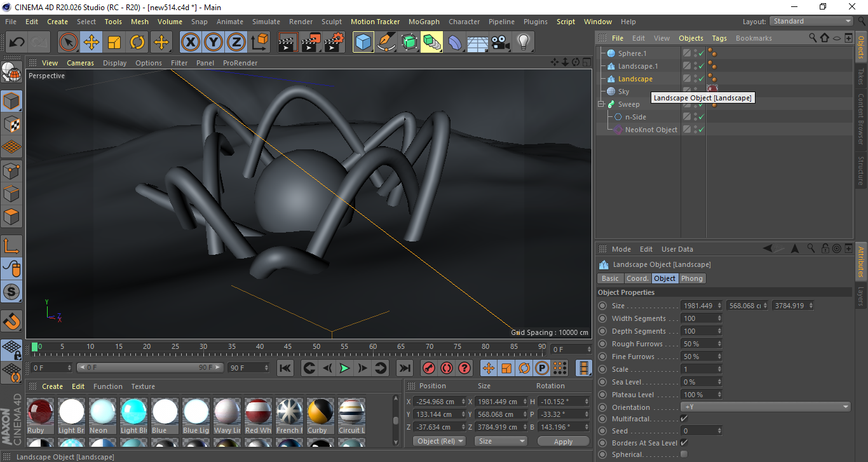Open the Floor environment icon
This screenshot has height=462, width=868.
[x=478, y=43]
